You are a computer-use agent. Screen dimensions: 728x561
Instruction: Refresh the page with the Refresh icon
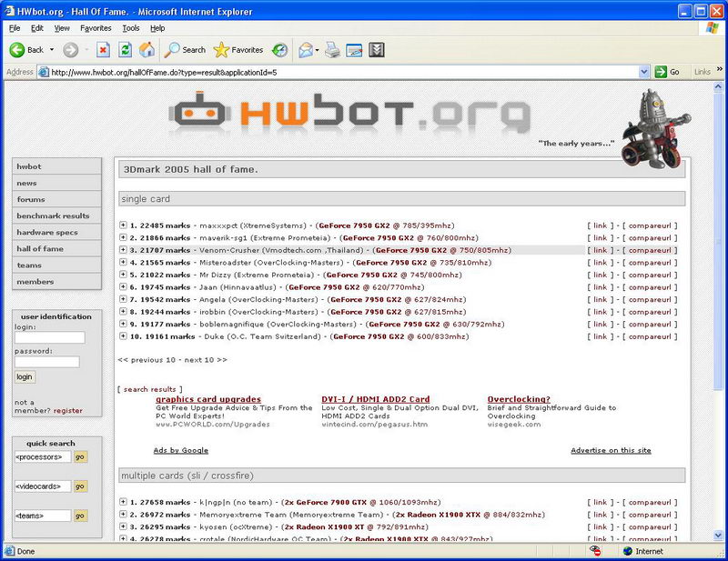click(125, 50)
